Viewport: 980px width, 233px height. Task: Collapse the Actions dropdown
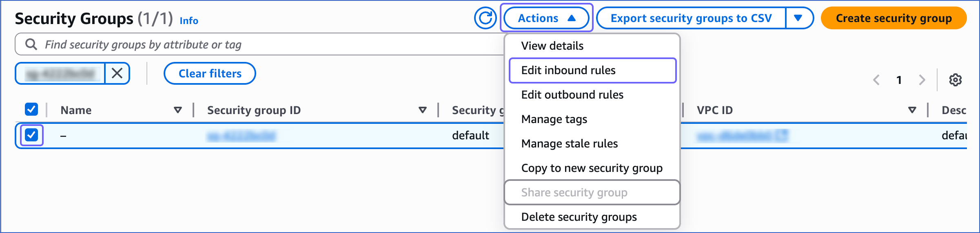pyautogui.click(x=547, y=18)
